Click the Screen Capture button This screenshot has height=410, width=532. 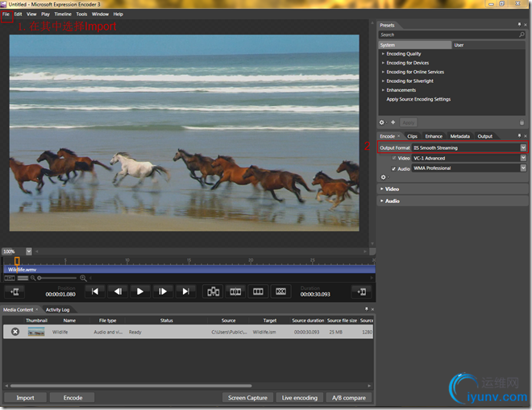pos(247,398)
